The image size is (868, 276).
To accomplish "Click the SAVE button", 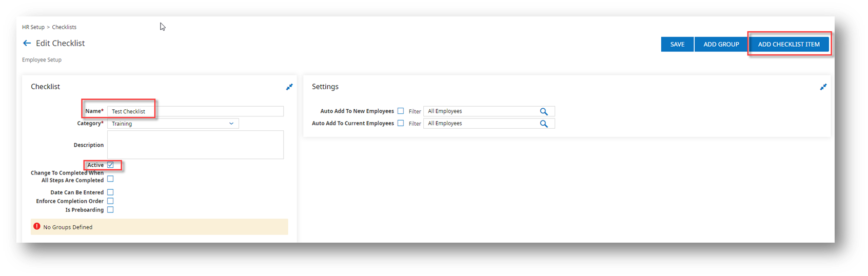I will (677, 44).
